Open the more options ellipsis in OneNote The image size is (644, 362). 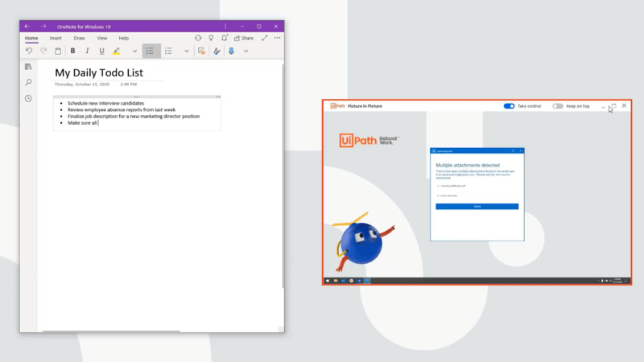coord(278,38)
